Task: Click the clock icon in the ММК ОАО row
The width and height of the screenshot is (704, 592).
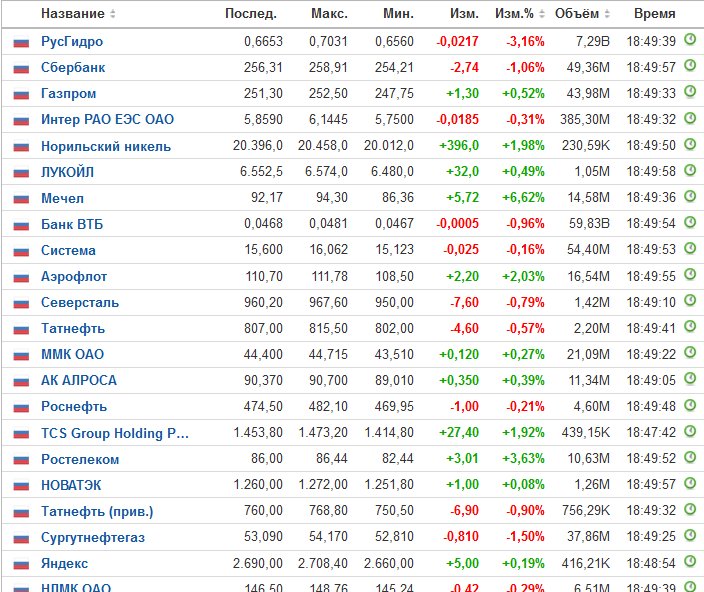Action: 690,352
